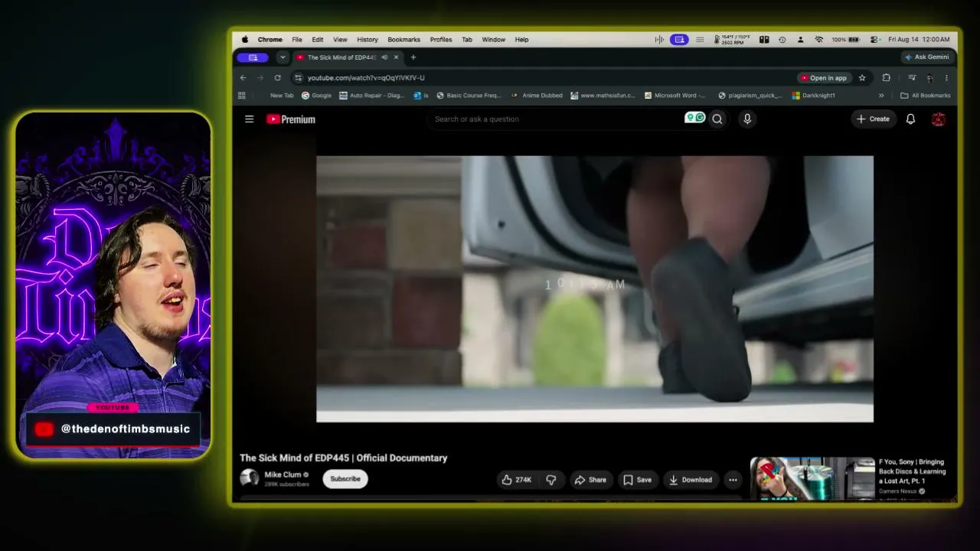Open the Auto Repair bookmark

[x=371, y=96]
